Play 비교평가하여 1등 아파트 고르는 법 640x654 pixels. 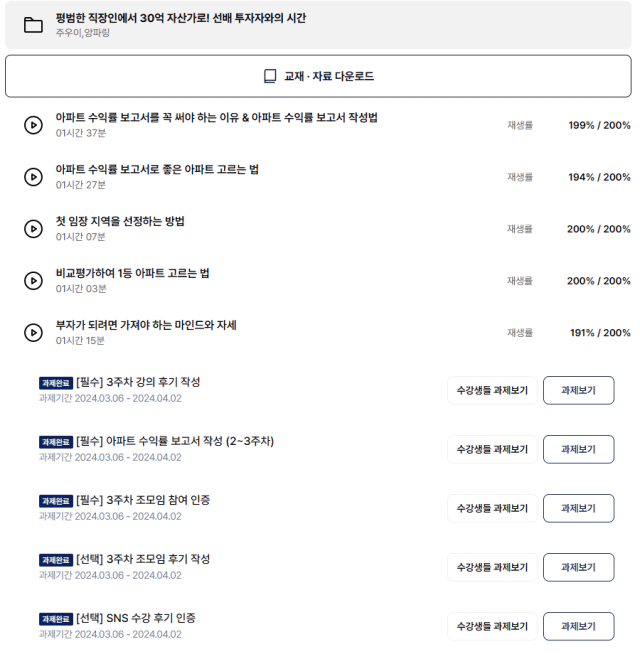pos(33,281)
